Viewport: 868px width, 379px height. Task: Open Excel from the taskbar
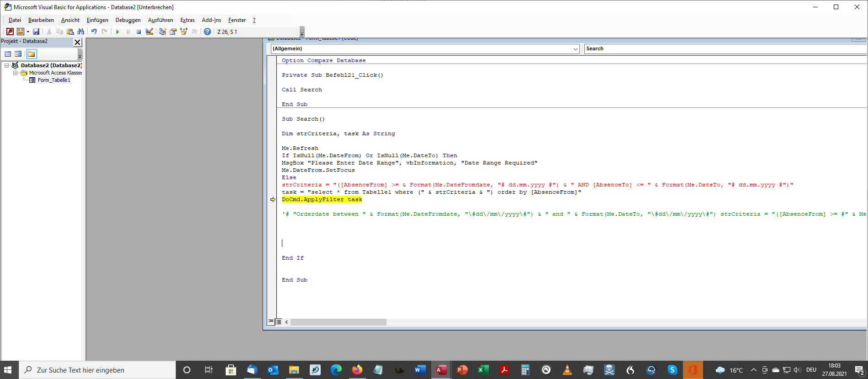483,370
